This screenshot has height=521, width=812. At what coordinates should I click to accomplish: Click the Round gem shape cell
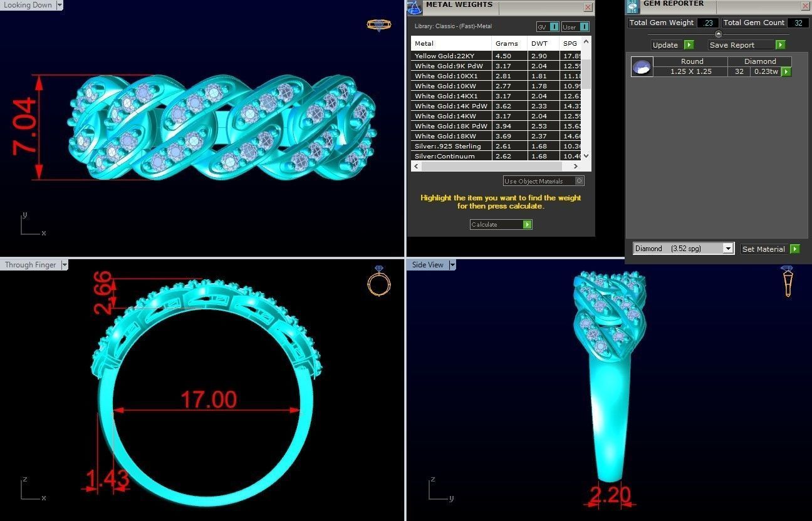point(692,61)
